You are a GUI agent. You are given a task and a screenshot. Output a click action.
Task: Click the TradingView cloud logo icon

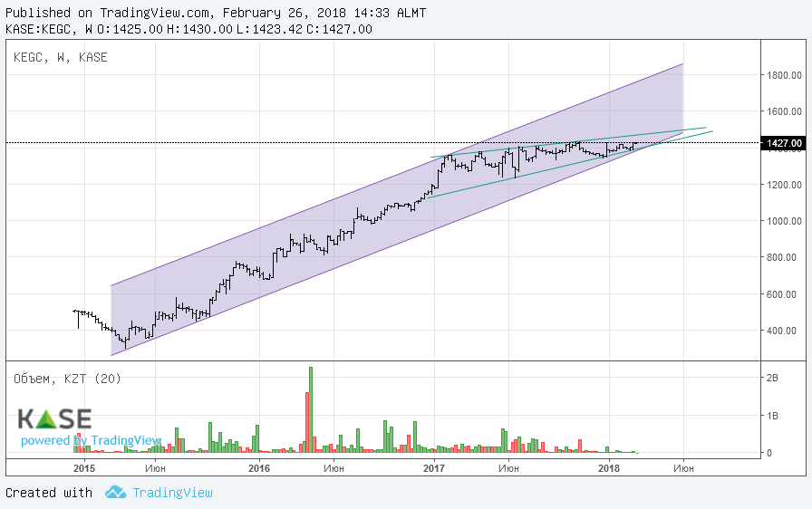point(115,492)
